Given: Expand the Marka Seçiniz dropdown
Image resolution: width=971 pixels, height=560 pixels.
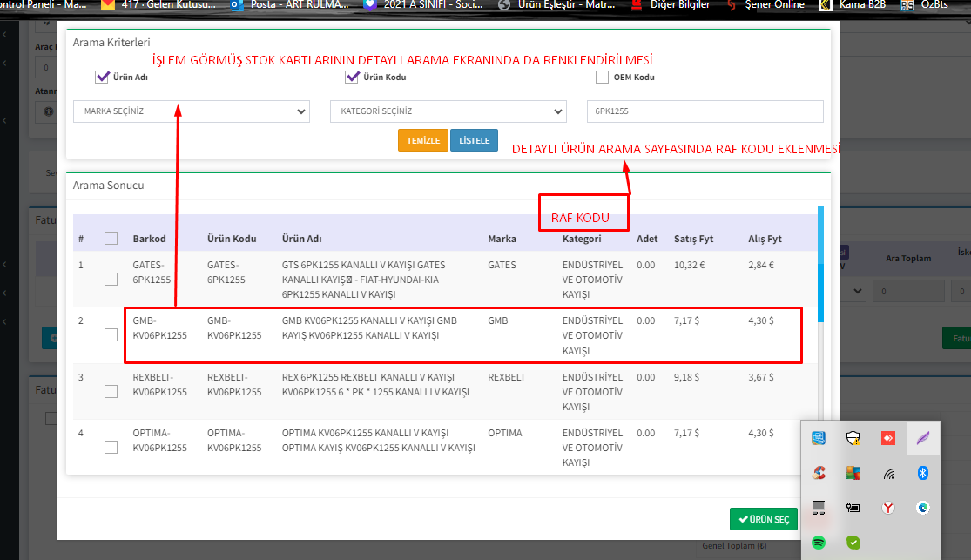Looking at the screenshot, I should point(191,111).
